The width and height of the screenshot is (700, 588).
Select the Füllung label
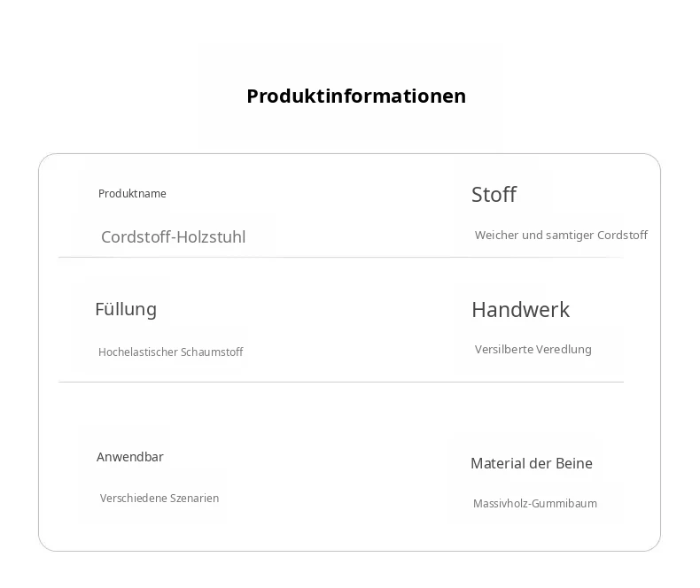tap(126, 309)
